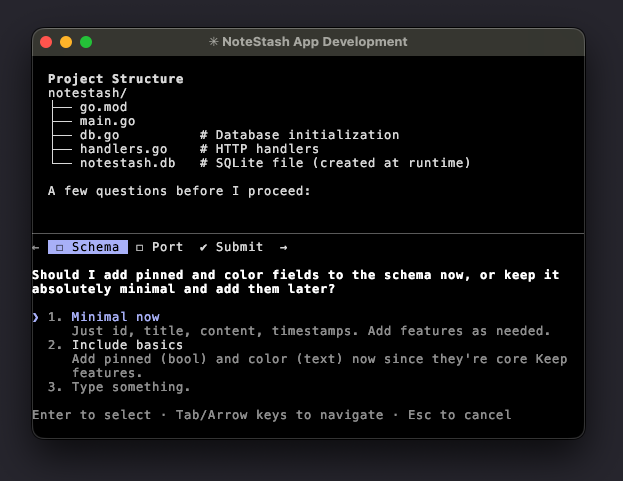The image size is (623, 481).
Task: Close the terminal window with red button
Action: [x=46, y=42]
